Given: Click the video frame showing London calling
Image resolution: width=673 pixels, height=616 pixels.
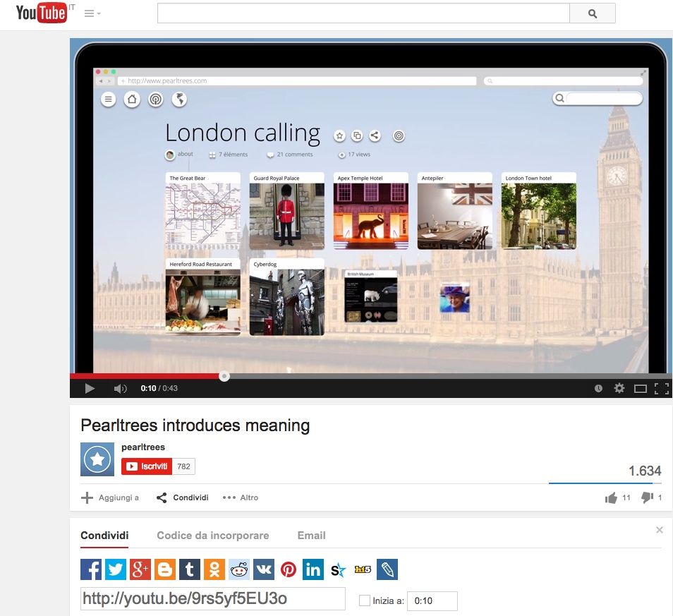Looking at the screenshot, I should (x=371, y=206).
